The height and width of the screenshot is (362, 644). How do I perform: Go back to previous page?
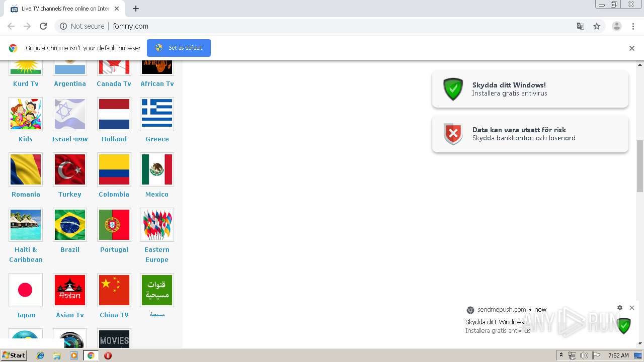coord(11,26)
